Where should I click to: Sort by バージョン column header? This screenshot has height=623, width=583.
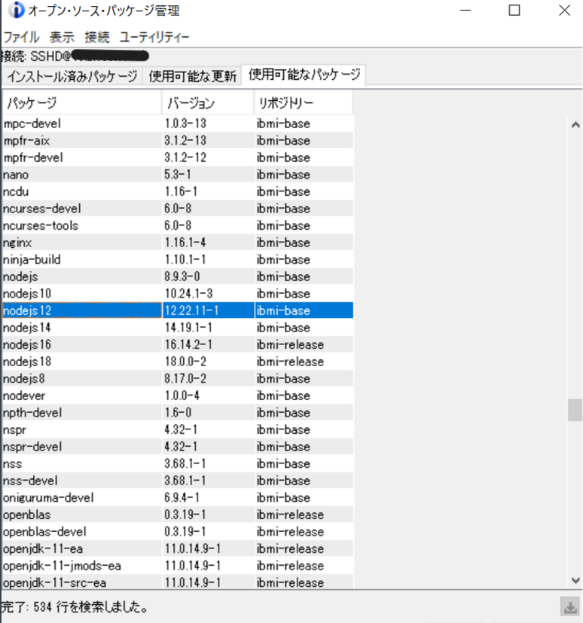coord(208,103)
